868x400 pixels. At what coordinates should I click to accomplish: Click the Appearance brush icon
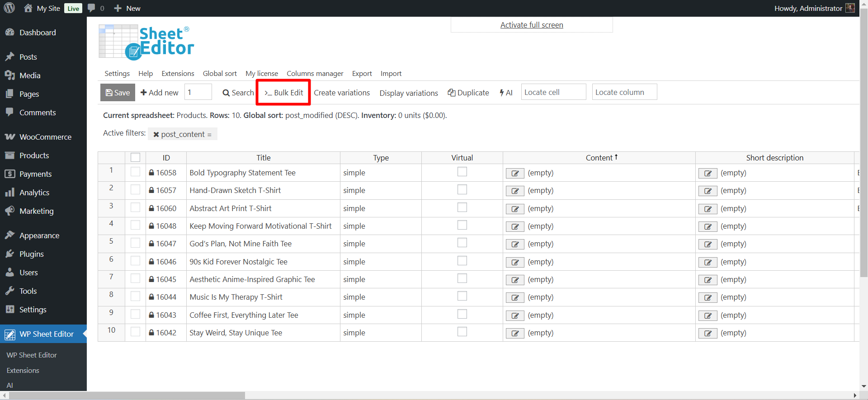[9, 235]
